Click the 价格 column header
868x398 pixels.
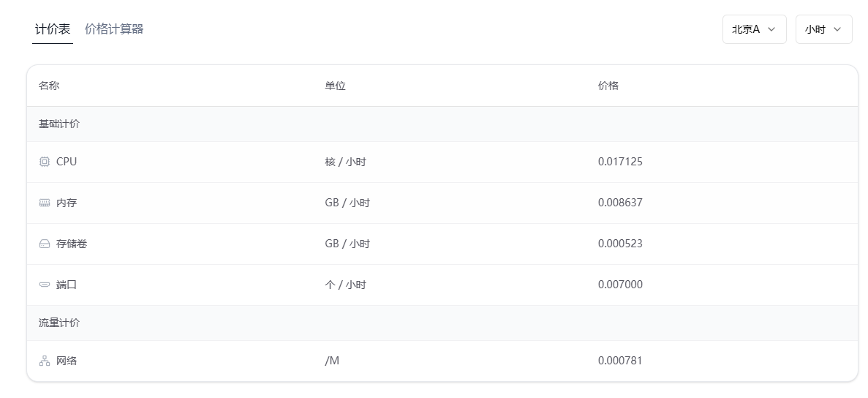click(x=608, y=86)
